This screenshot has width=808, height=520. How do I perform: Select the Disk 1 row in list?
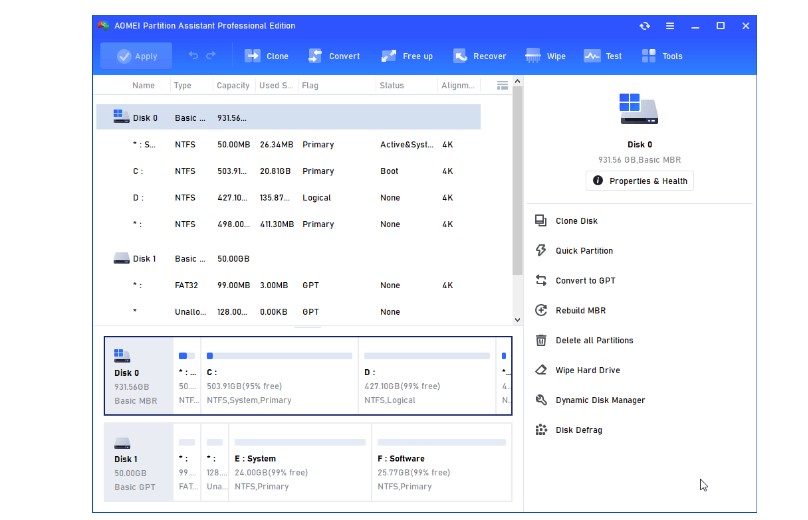pyautogui.click(x=289, y=259)
